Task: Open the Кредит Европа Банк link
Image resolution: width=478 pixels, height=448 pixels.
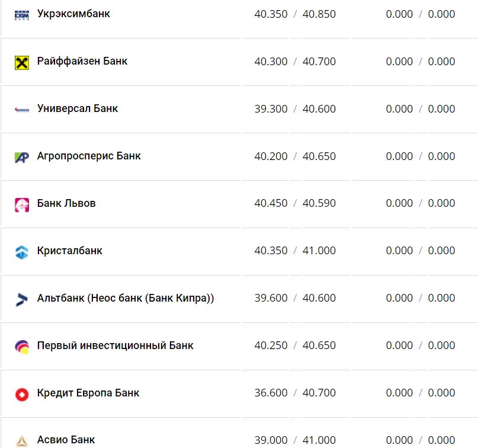Action: 88,393
